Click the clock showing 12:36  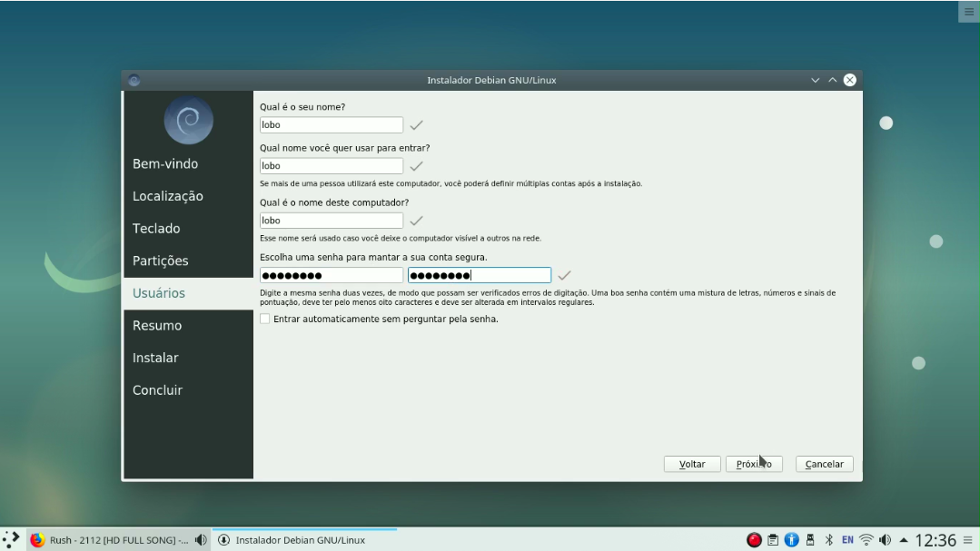click(935, 539)
